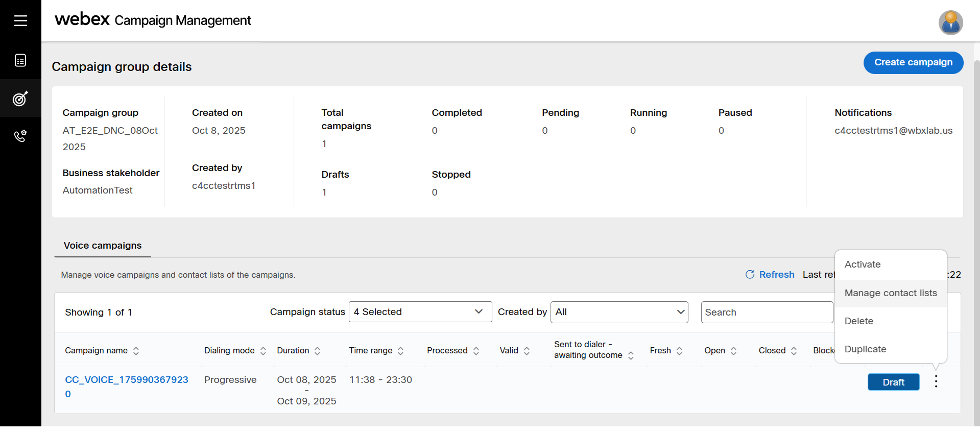
Task: Open the user profile avatar
Action: 950,22
